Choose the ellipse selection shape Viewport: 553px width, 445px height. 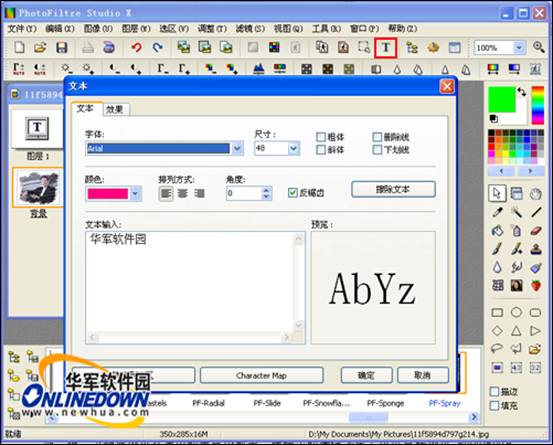(516, 312)
